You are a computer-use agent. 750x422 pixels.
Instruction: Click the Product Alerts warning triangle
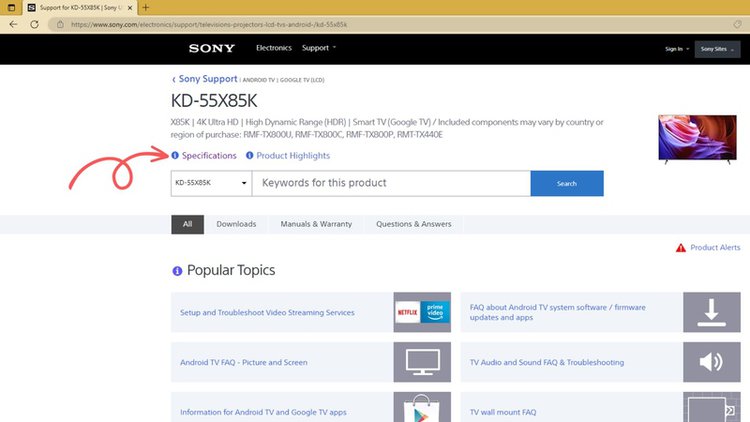click(x=681, y=247)
